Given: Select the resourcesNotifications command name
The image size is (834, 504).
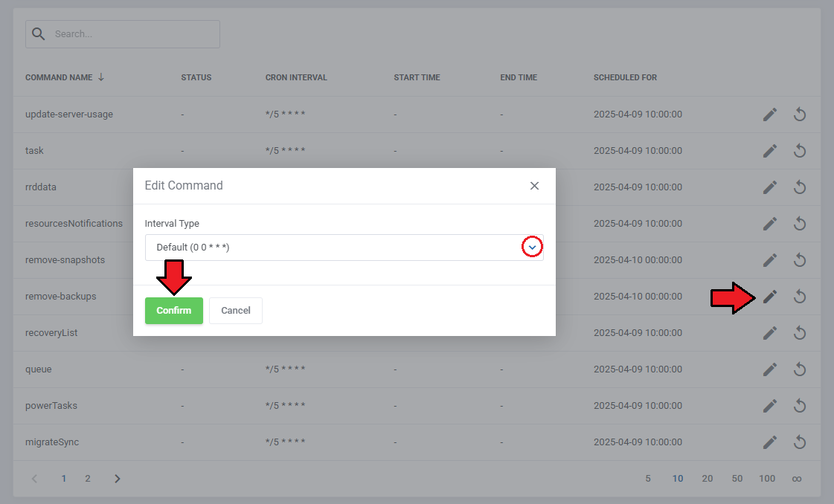Looking at the screenshot, I should click(74, 224).
